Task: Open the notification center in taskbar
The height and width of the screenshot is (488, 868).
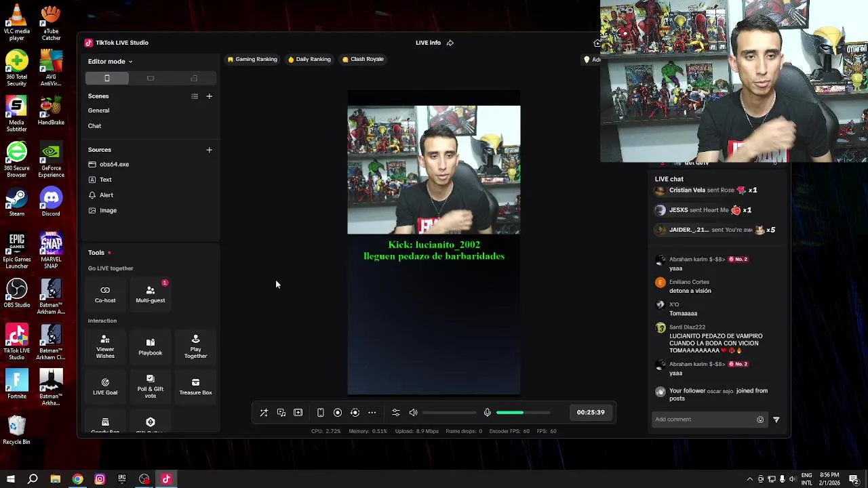Action: 854,479
